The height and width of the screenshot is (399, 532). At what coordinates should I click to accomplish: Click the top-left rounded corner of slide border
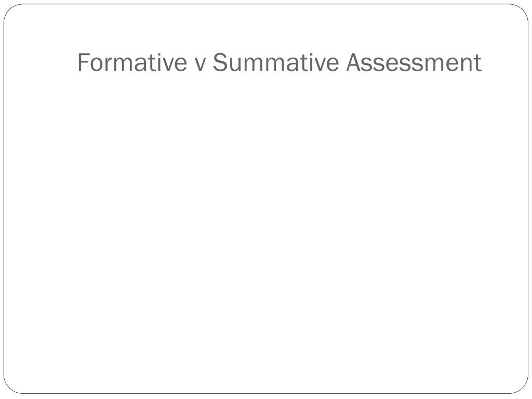[x=9, y=9]
